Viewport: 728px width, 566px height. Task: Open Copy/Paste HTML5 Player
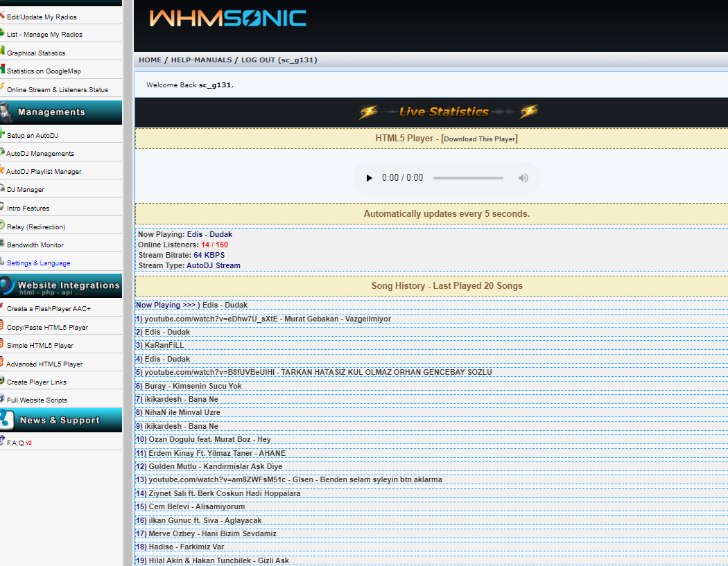47,328
